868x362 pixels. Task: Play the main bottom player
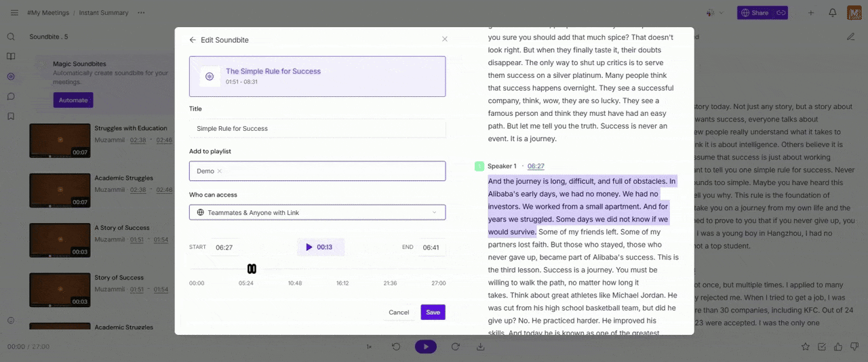coord(426,346)
